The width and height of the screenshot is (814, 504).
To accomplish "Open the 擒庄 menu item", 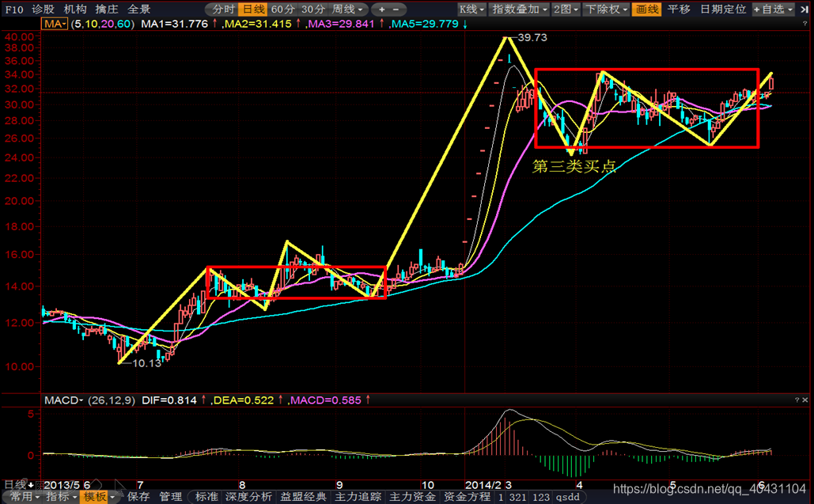I will click(x=107, y=9).
